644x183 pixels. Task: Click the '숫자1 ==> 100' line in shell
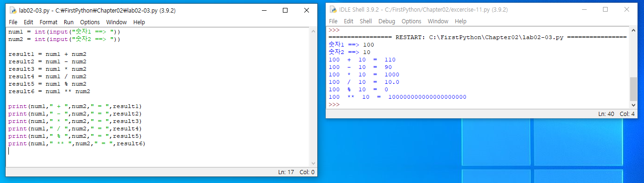[x=351, y=44]
